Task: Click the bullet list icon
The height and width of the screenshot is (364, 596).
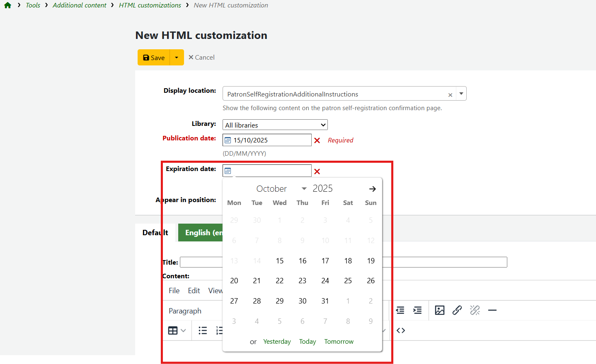Action: pos(203,330)
